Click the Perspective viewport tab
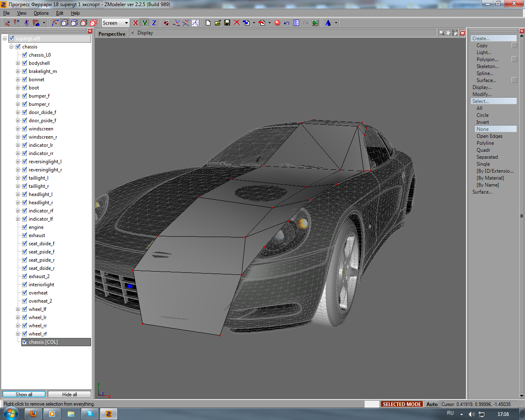Viewport: 525px width, 420px height. coord(112,34)
